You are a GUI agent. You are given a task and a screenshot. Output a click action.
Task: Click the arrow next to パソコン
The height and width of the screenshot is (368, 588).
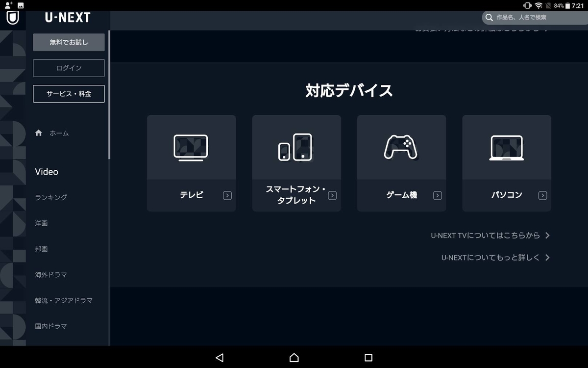(542, 195)
